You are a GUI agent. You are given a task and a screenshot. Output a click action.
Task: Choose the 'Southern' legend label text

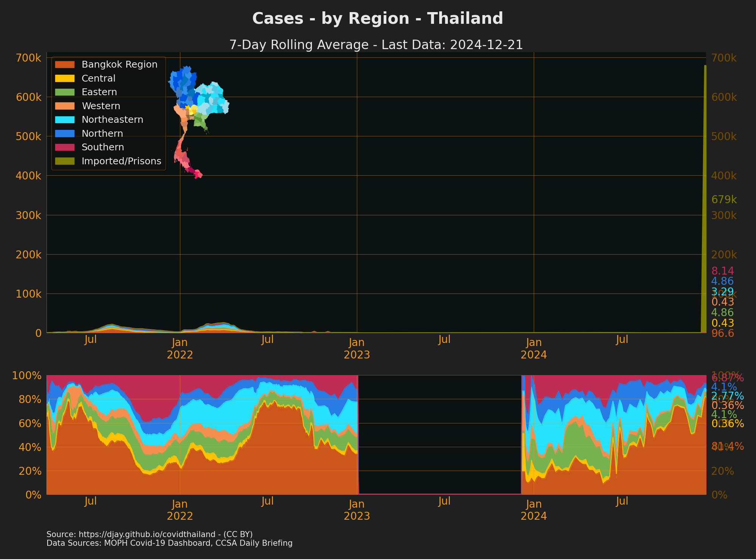click(103, 147)
